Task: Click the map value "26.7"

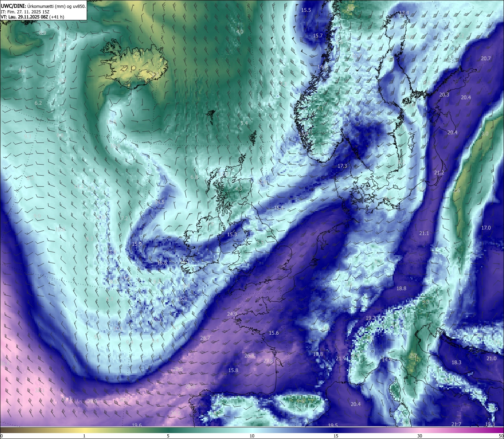Action: tap(205, 338)
